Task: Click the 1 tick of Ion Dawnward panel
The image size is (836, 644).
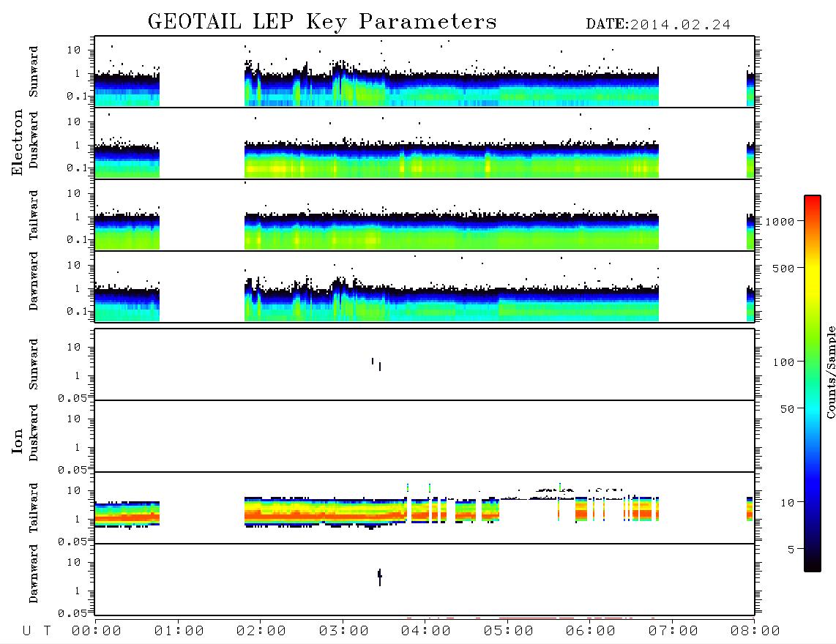Action: coord(78,591)
